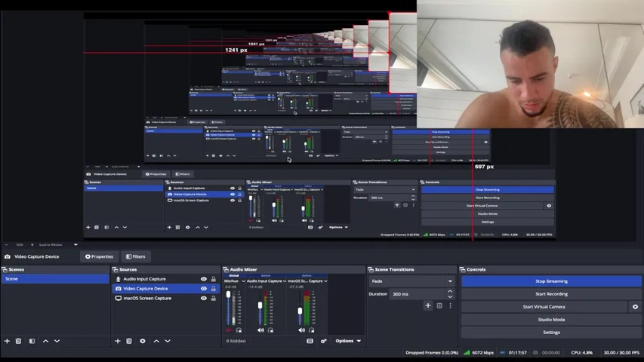Decrease transition Duration with down arrow
The width and height of the screenshot is (644, 362).
point(450,296)
